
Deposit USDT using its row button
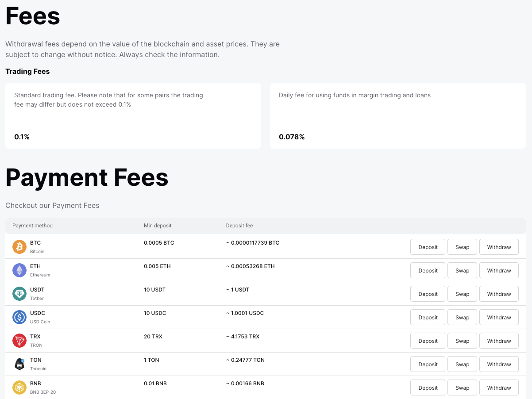click(428, 294)
